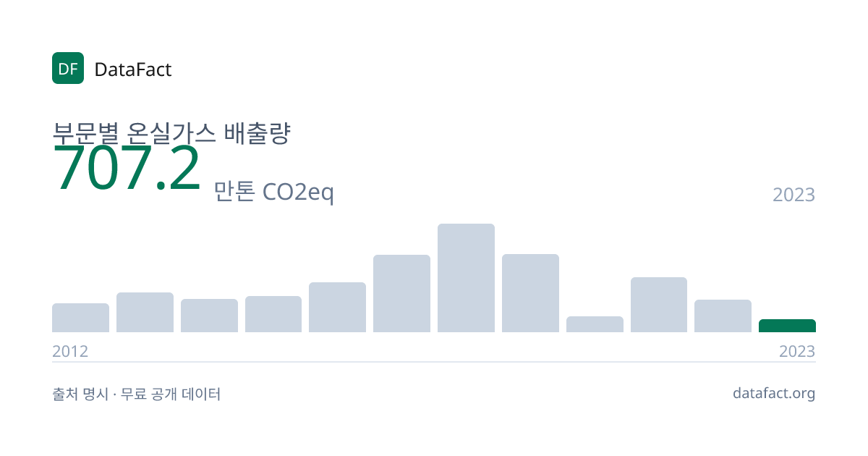Click the 부문별 온실가스 배출량 title
The image size is (868, 456).
[x=171, y=133]
